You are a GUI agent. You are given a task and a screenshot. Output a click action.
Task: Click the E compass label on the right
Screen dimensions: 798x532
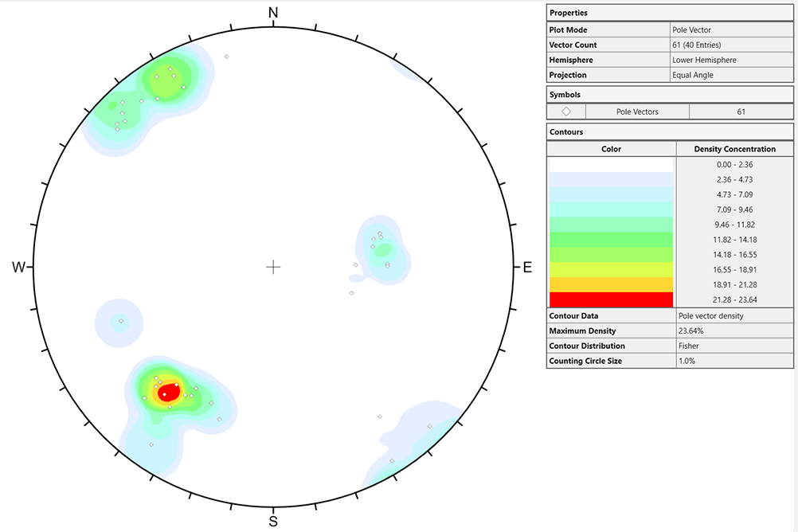[x=526, y=268]
